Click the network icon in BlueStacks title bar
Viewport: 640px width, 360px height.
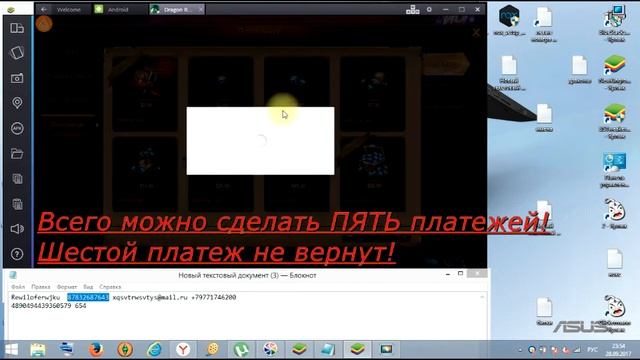(x=413, y=9)
